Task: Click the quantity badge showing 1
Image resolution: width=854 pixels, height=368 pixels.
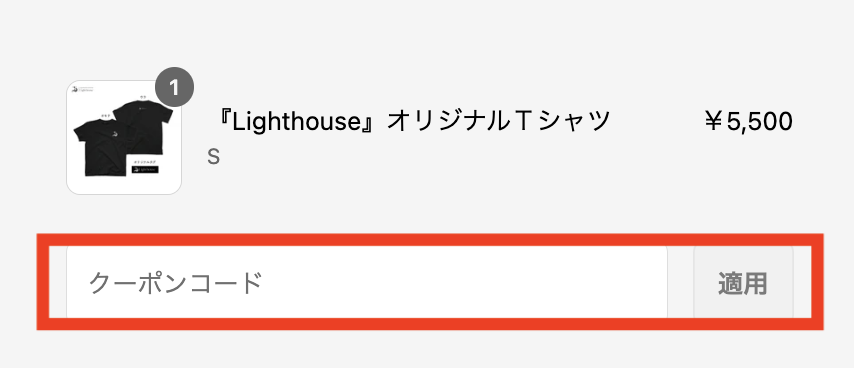Action: click(174, 87)
